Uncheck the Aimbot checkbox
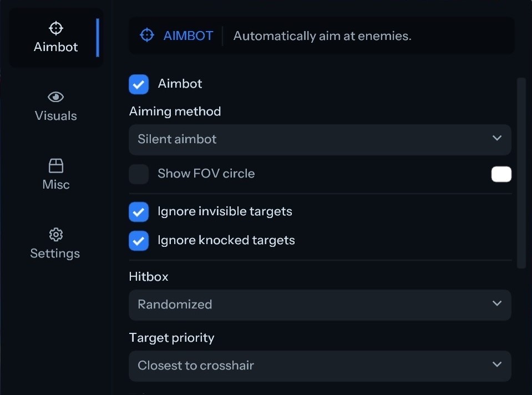Viewport: 532px width, 395px height. (139, 84)
